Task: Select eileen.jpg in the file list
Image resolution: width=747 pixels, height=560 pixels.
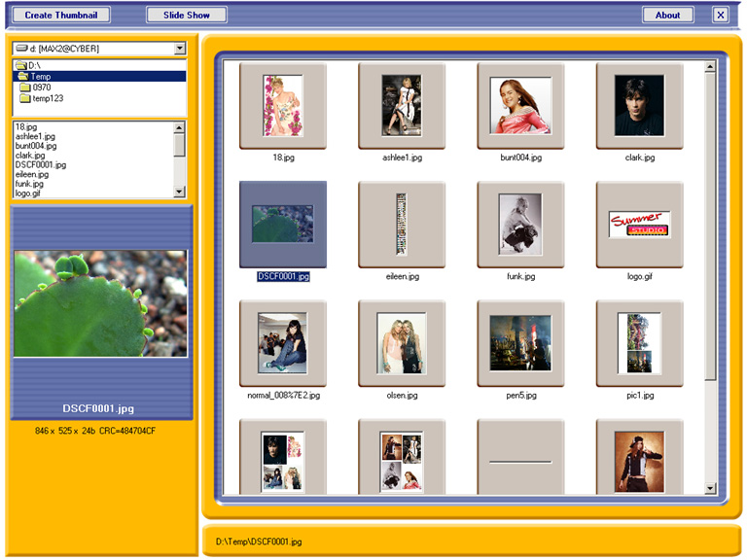Action: pos(31,174)
